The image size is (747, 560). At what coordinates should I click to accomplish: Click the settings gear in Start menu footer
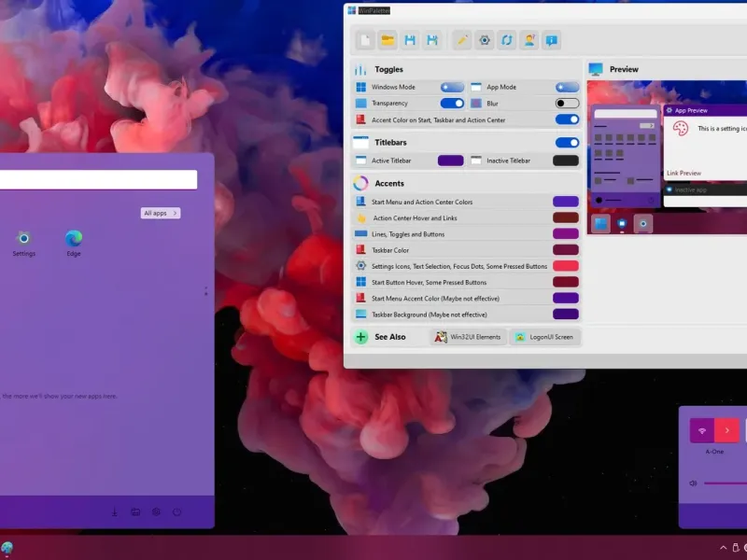click(x=156, y=511)
